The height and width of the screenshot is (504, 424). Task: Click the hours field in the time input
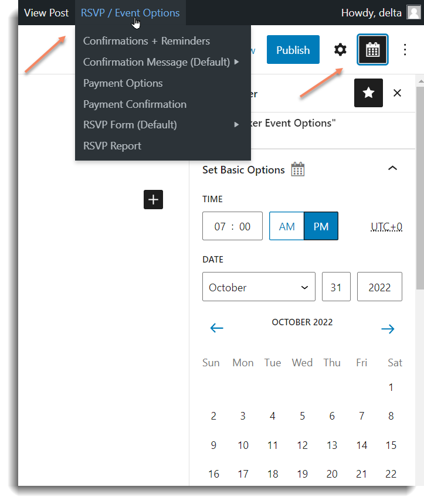(x=220, y=227)
